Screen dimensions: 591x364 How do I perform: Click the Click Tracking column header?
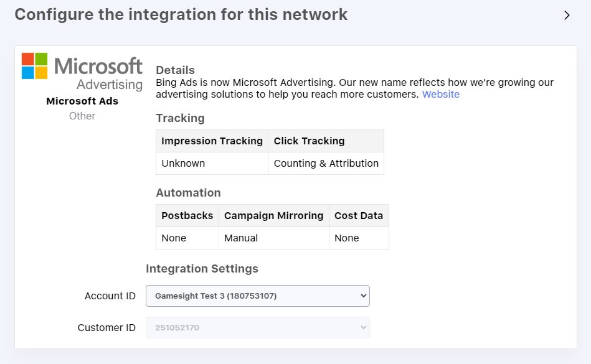[309, 141]
